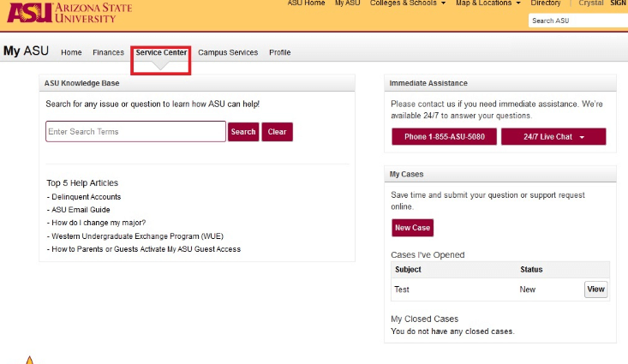The image size is (628, 364).
Task: Open the ASU Home link
Action: (x=306, y=3)
